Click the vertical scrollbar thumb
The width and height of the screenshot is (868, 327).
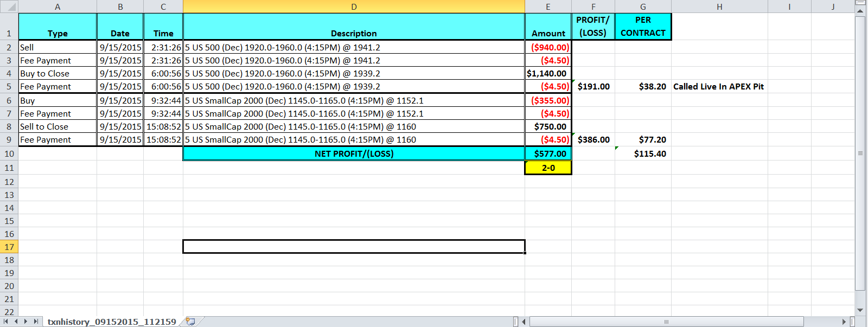click(860, 153)
